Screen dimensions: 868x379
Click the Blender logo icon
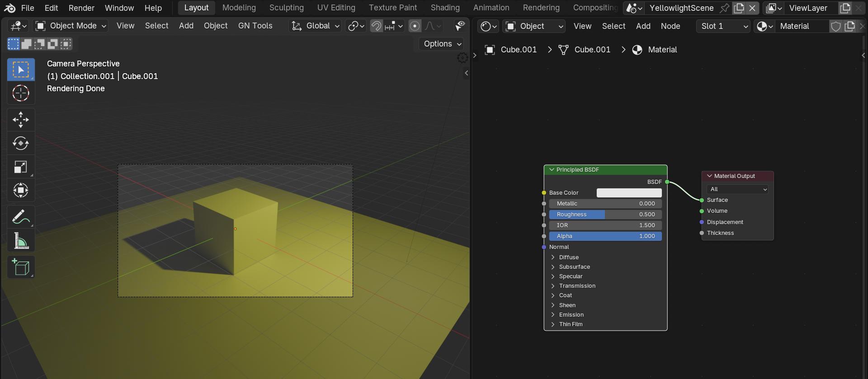point(9,8)
